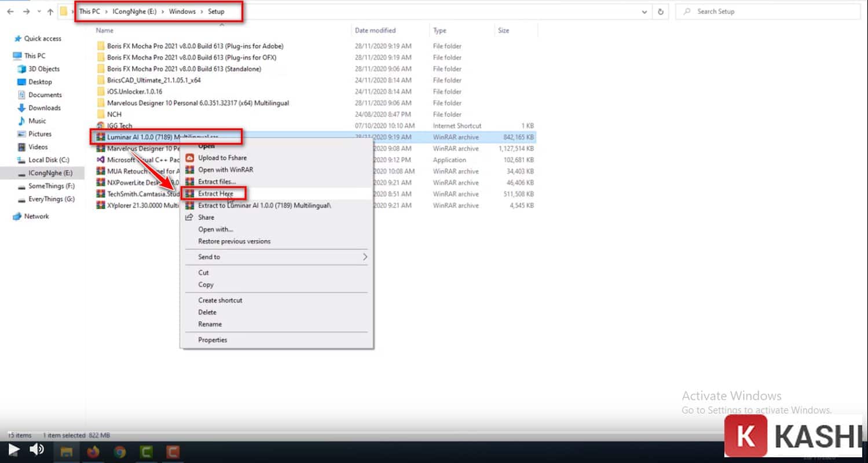The height and width of the screenshot is (463, 868).
Task: Open Videos in the navigation pane
Action: (38, 147)
